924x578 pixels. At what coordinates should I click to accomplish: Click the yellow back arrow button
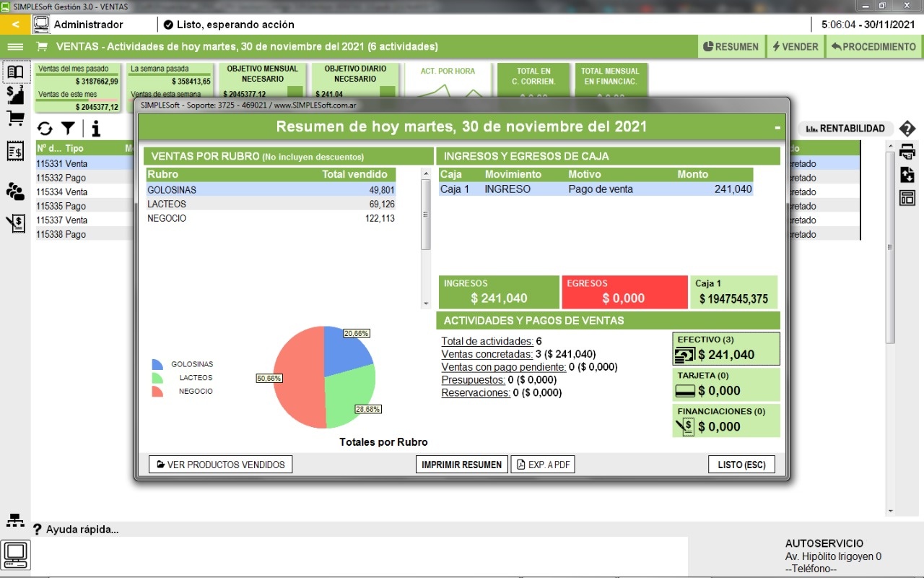[x=15, y=24]
